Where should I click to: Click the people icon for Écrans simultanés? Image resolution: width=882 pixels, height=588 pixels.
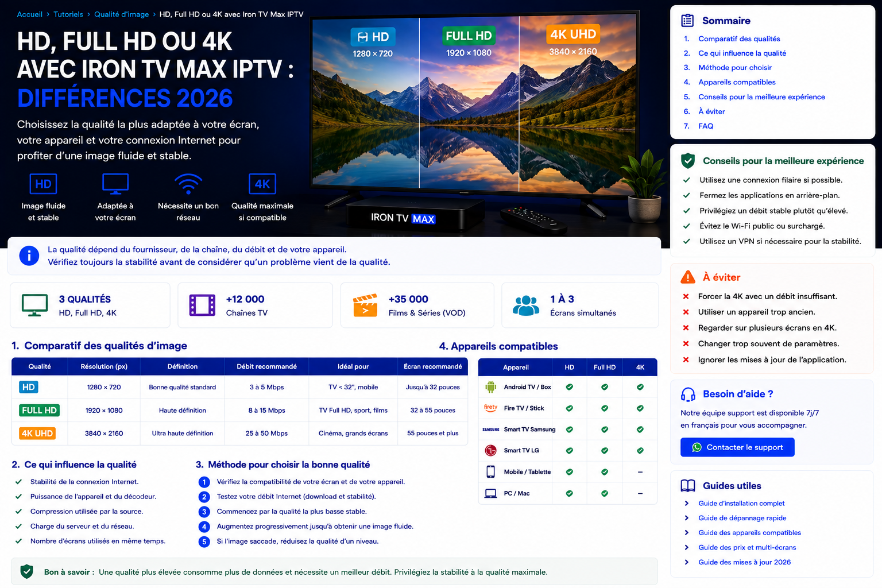pos(526,305)
